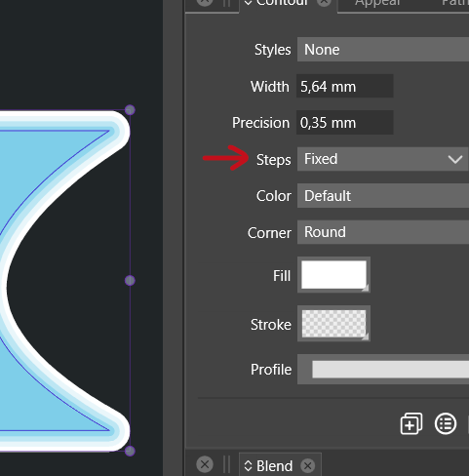Close the Contour tab with its X
The image size is (469, 476).
(x=324, y=3)
